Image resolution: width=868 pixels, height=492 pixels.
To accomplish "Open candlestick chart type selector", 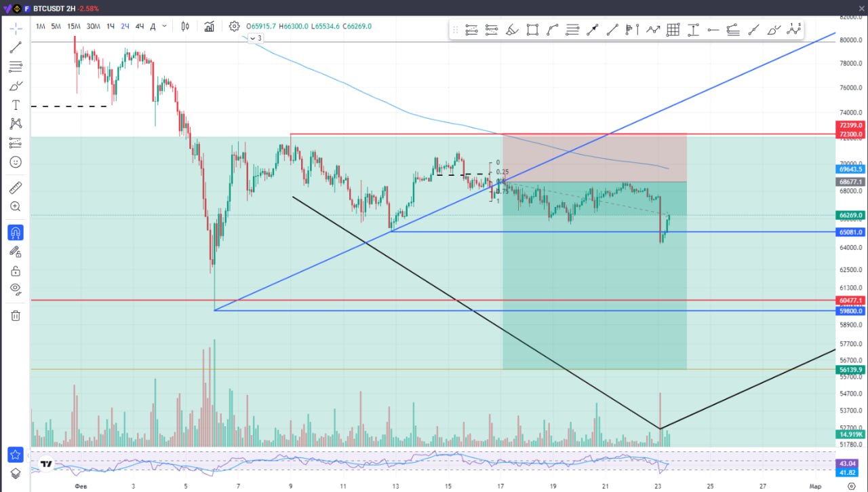I will (x=185, y=26).
